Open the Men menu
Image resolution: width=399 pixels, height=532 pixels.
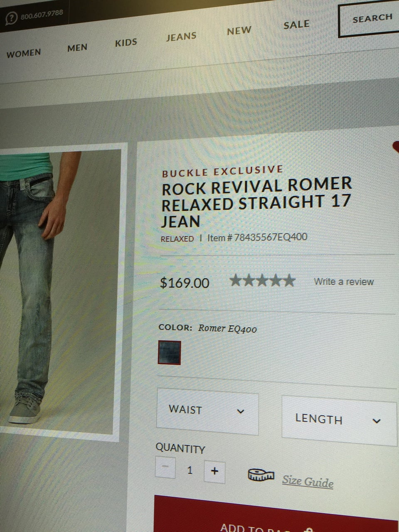77,48
